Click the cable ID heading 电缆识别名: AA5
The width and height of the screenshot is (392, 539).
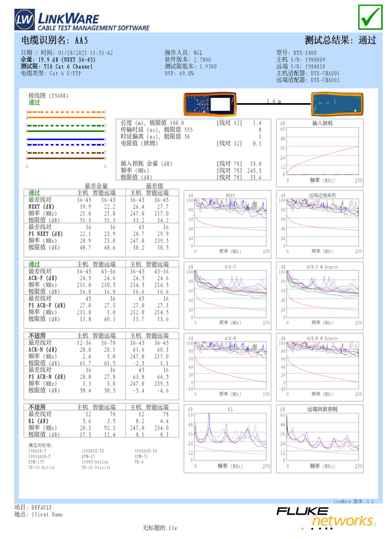tap(54, 40)
